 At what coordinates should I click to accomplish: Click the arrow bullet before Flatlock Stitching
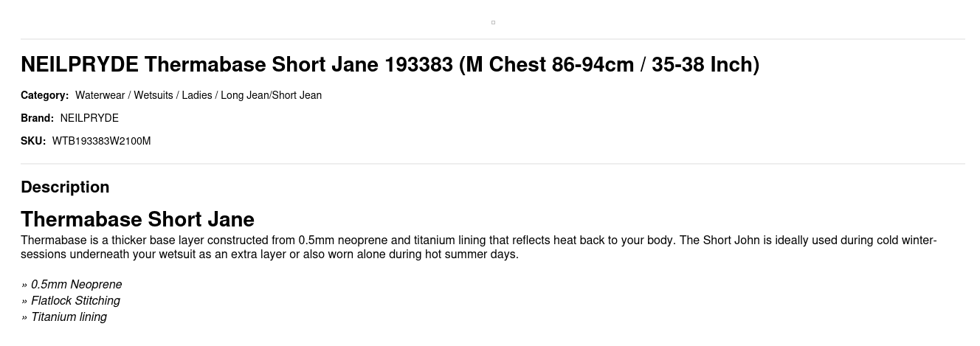point(24,302)
